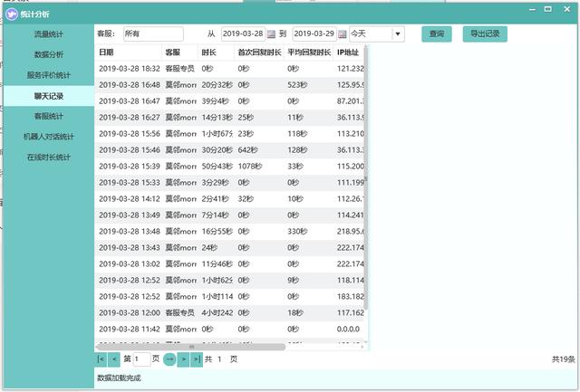580x392 pixels.
Task: Sort by the 日期 column header
Action: [129, 53]
